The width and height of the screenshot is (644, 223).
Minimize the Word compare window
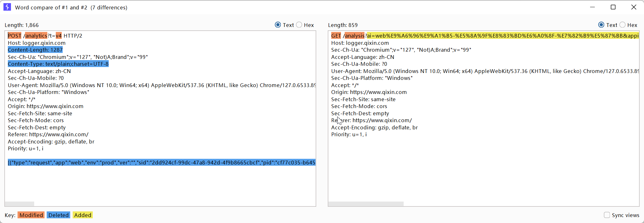click(592, 7)
